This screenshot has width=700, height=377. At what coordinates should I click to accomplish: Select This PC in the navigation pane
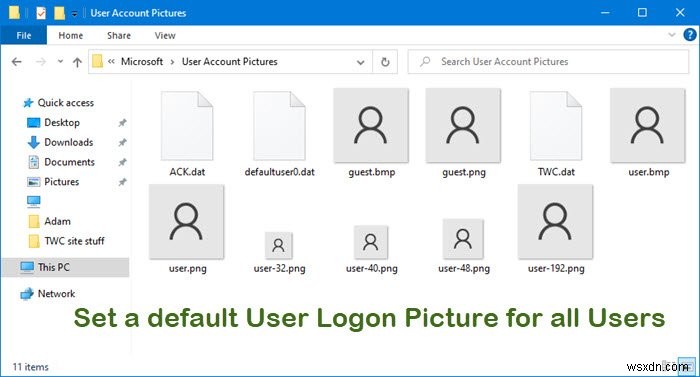(65, 267)
